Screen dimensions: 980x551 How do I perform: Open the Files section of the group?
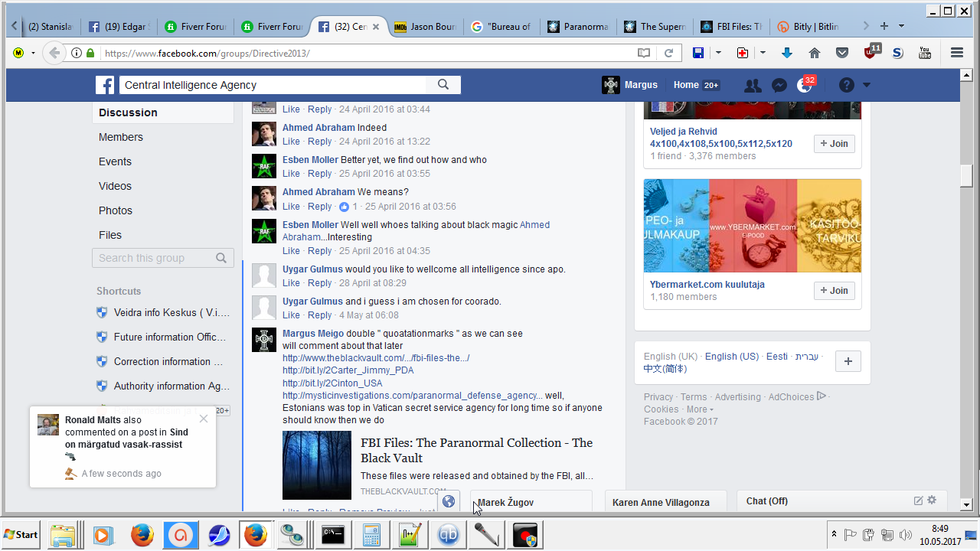tap(110, 235)
